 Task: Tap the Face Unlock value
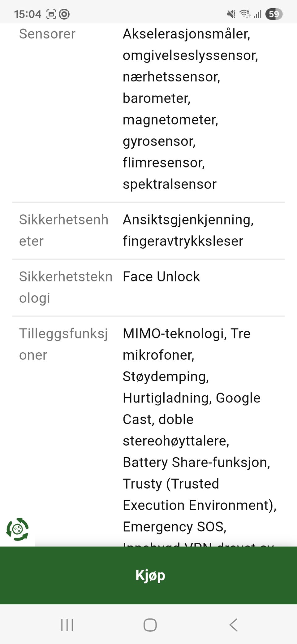point(161,276)
